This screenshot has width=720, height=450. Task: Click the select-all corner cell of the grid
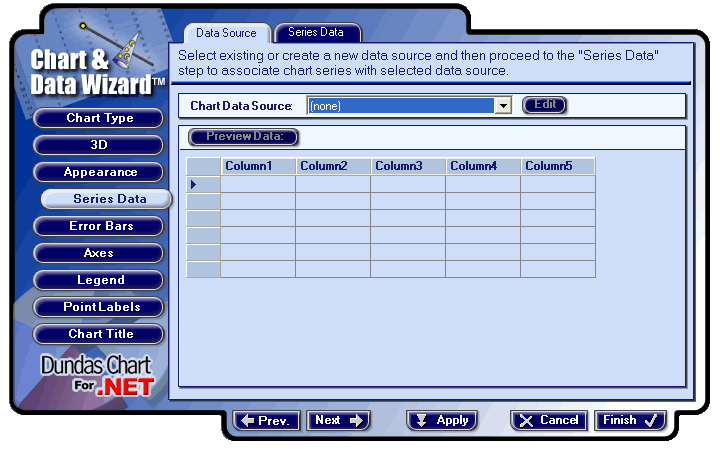(x=203, y=166)
